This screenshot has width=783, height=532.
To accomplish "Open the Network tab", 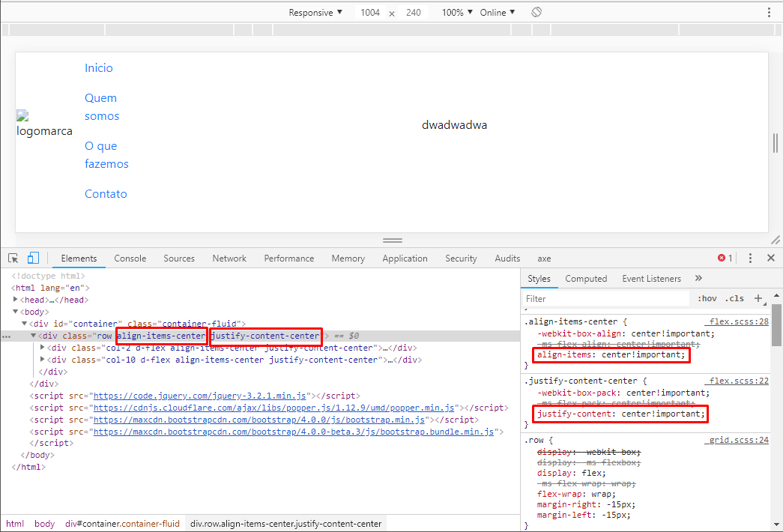I will pyautogui.click(x=229, y=259).
